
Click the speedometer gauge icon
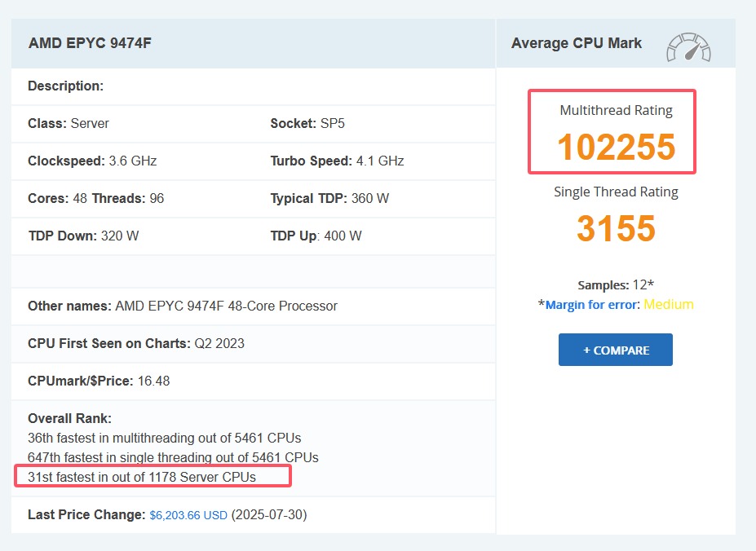[x=688, y=47]
